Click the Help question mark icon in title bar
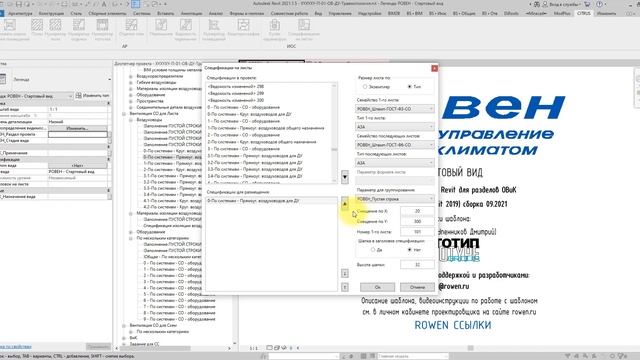Image resolution: width=640 pixels, height=360 pixels. [x=600, y=4]
